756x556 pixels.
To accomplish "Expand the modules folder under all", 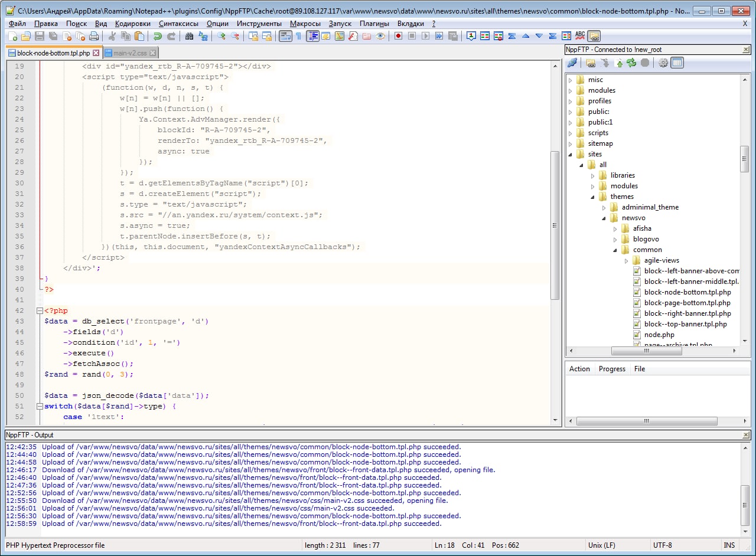I will click(593, 186).
